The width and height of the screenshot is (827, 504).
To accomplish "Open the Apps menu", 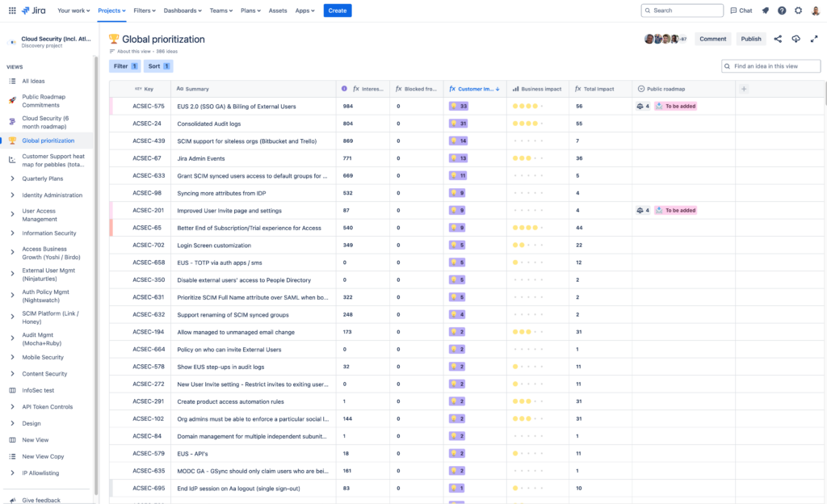I will point(304,10).
